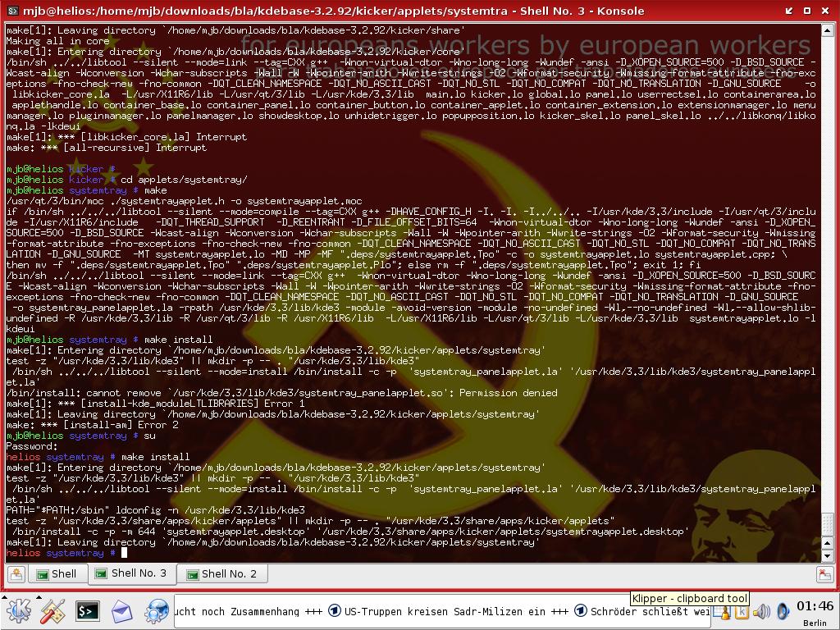Click the 'su' command at the prompt
The image size is (840, 630).
[149, 436]
